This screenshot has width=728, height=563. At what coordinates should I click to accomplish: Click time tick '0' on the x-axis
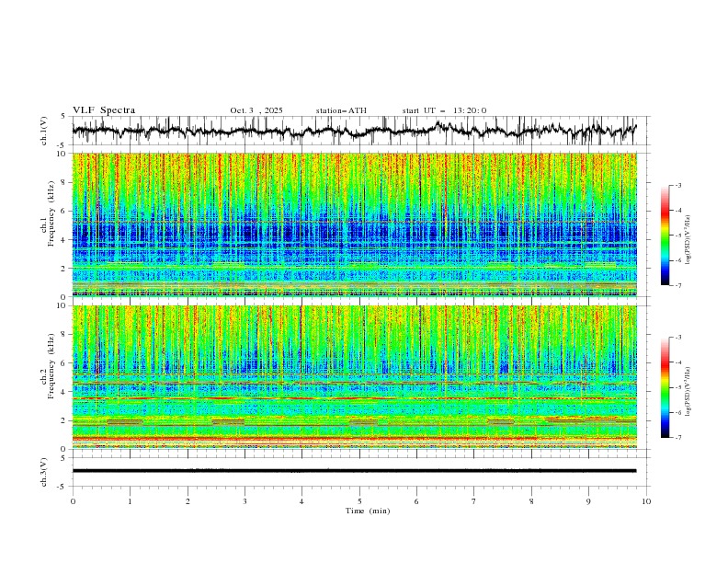(x=73, y=501)
